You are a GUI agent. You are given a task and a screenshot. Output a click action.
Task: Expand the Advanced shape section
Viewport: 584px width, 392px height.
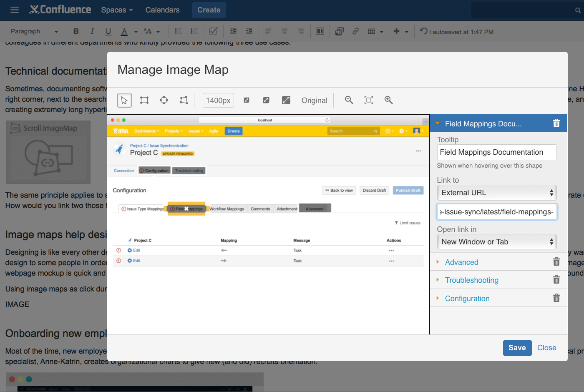point(438,262)
